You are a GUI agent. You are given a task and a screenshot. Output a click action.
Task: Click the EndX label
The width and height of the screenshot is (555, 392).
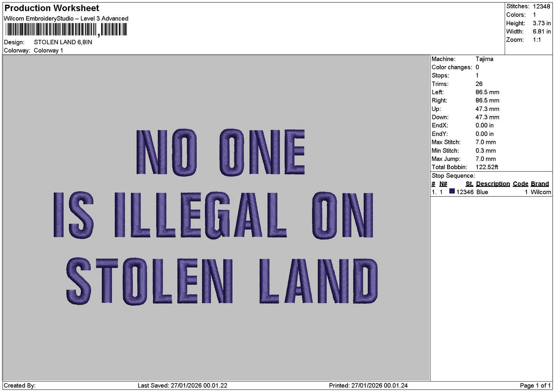tap(440, 126)
